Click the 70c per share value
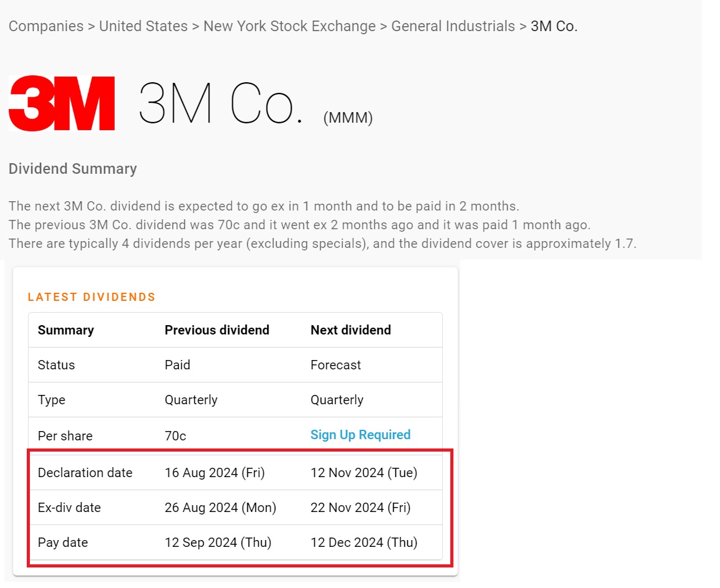This screenshot has height=588, width=720. click(x=175, y=436)
